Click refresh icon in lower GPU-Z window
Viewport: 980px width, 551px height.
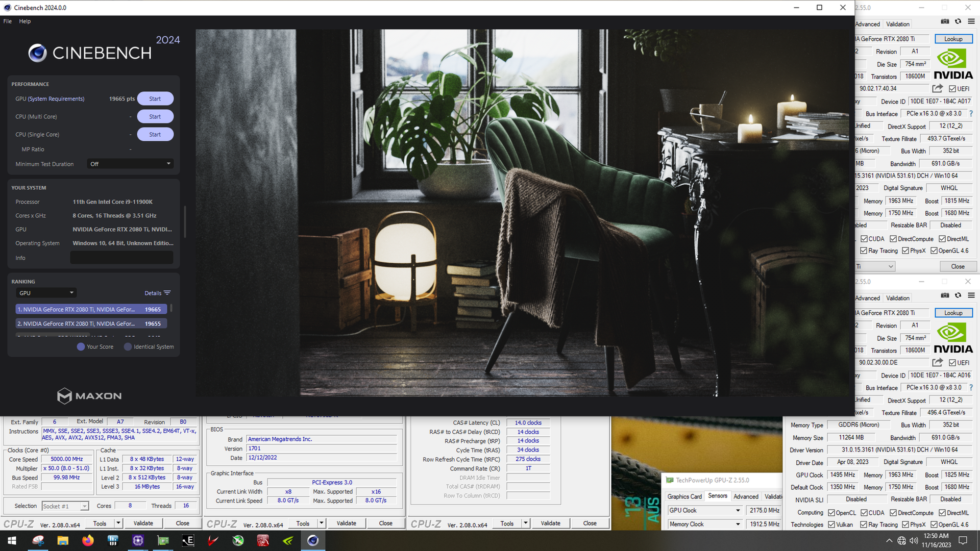click(958, 295)
